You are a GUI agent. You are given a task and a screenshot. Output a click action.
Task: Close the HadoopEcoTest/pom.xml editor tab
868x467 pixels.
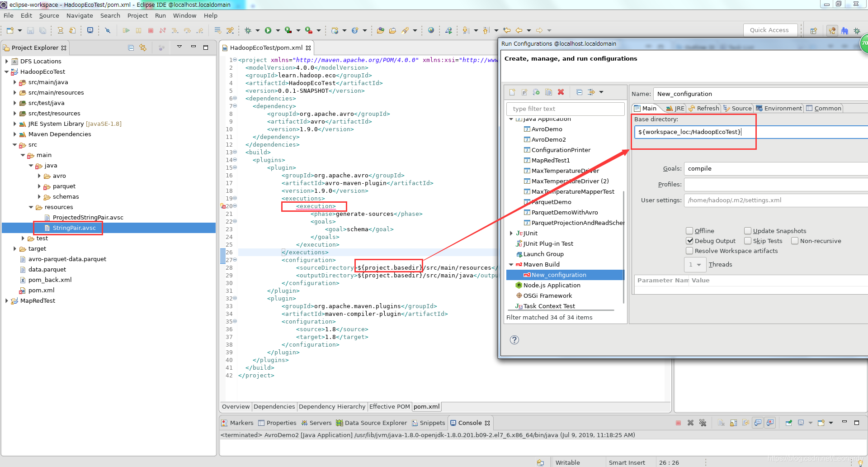point(308,48)
